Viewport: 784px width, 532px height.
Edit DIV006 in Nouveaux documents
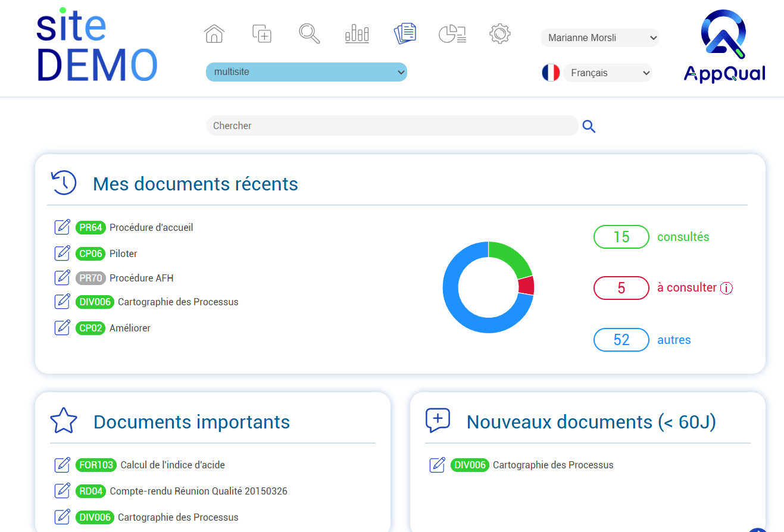pos(438,465)
